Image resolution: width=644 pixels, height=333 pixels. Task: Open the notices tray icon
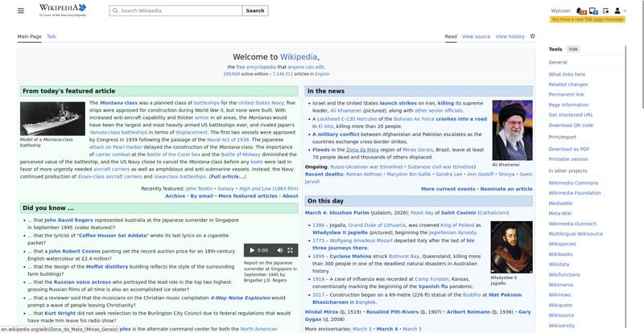click(593, 11)
